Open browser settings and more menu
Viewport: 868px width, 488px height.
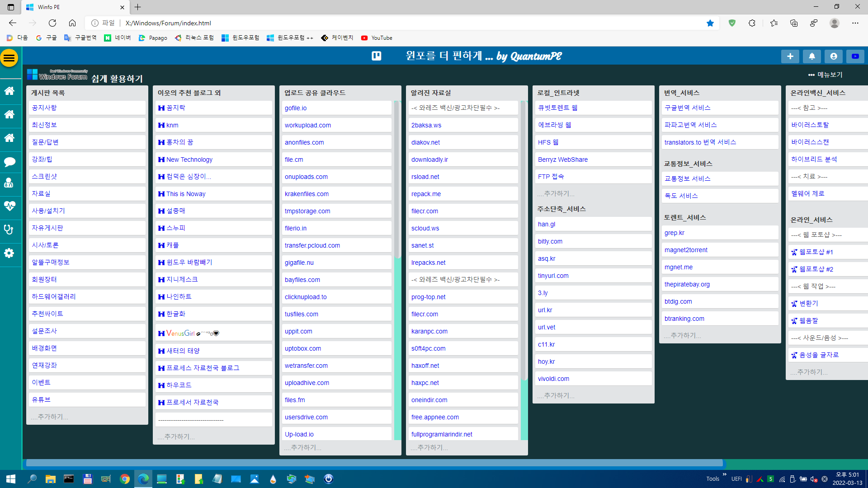(x=855, y=23)
